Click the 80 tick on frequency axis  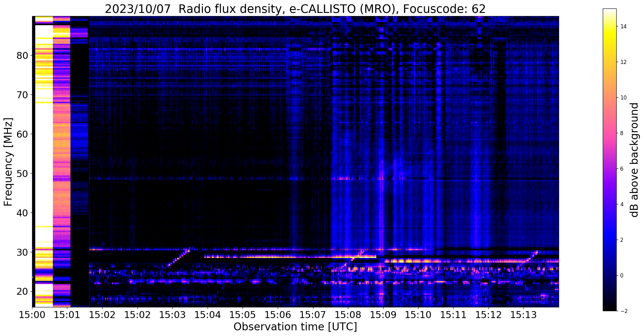click(22, 56)
